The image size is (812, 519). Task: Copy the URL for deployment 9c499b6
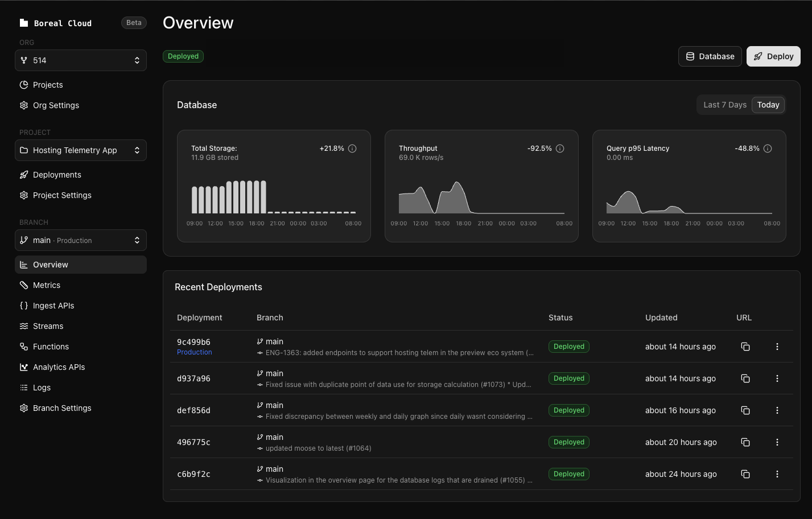pyautogui.click(x=745, y=346)
